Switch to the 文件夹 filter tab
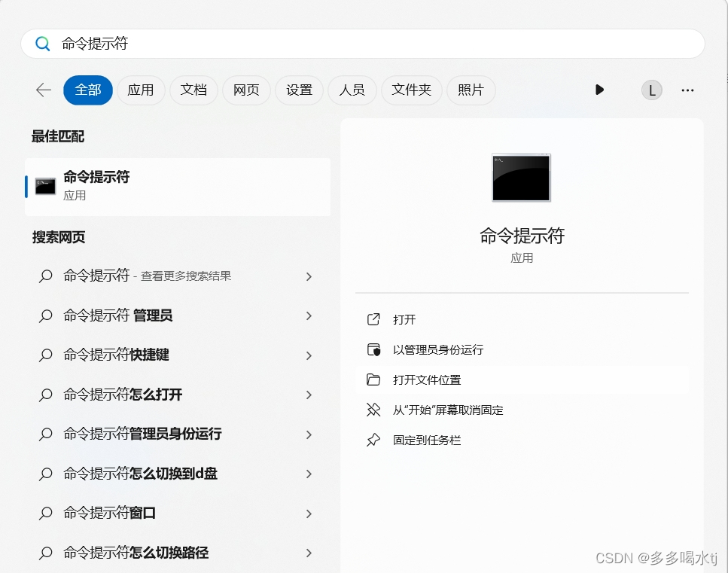Viewport: 728px width, 573px height. (411, 90)
